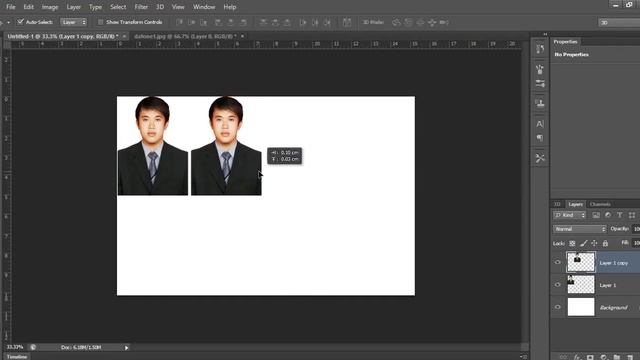Switch to the Channels tab
The height and width of the screenshot is (360, 640).
pyautogui.click(x=600, y=204)
